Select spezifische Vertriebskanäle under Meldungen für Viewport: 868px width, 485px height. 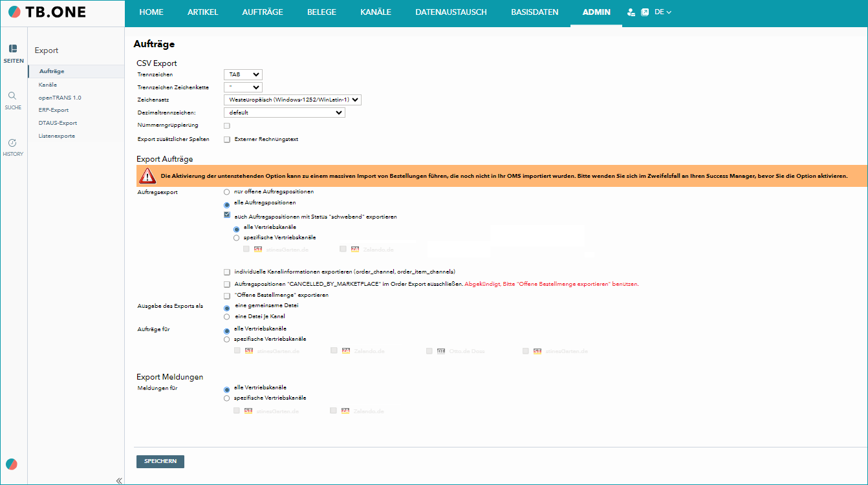coord(226,398)
